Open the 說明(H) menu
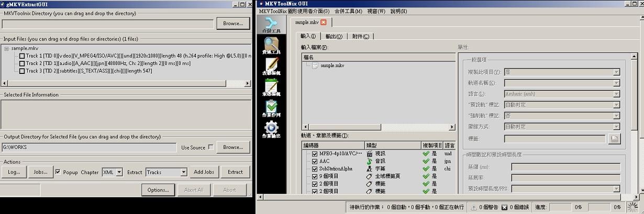 [x=399, y=11]
